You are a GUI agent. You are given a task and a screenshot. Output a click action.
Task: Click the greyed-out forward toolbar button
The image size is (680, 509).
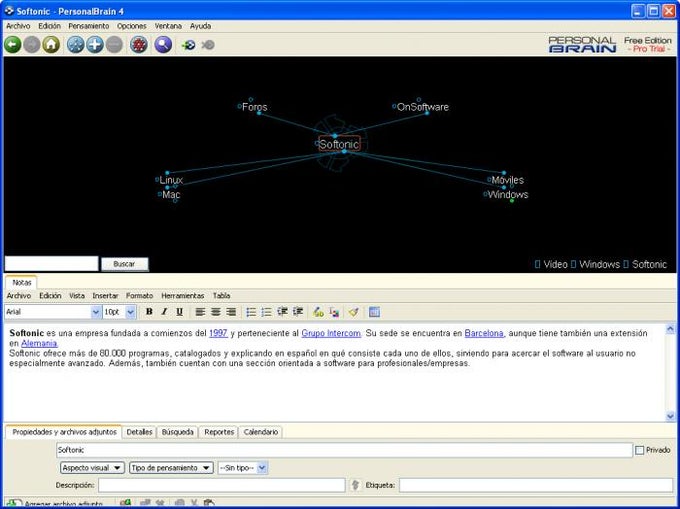32,45
